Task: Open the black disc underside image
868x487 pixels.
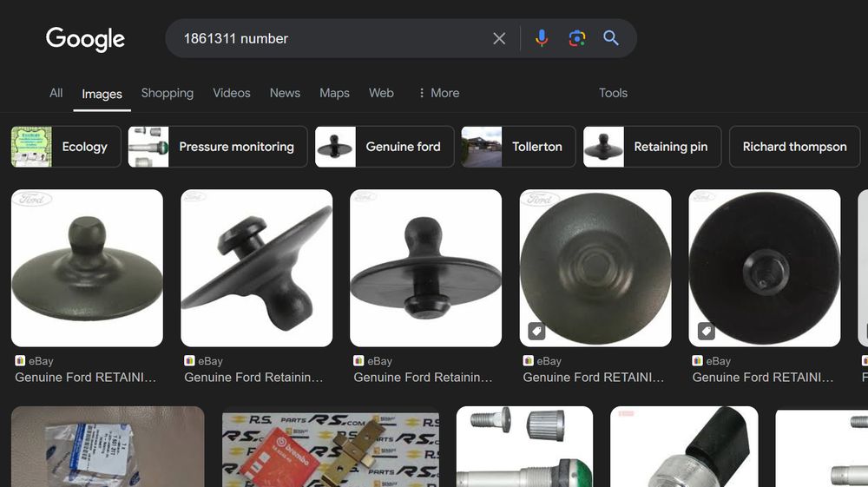Action: coord(765,268)
